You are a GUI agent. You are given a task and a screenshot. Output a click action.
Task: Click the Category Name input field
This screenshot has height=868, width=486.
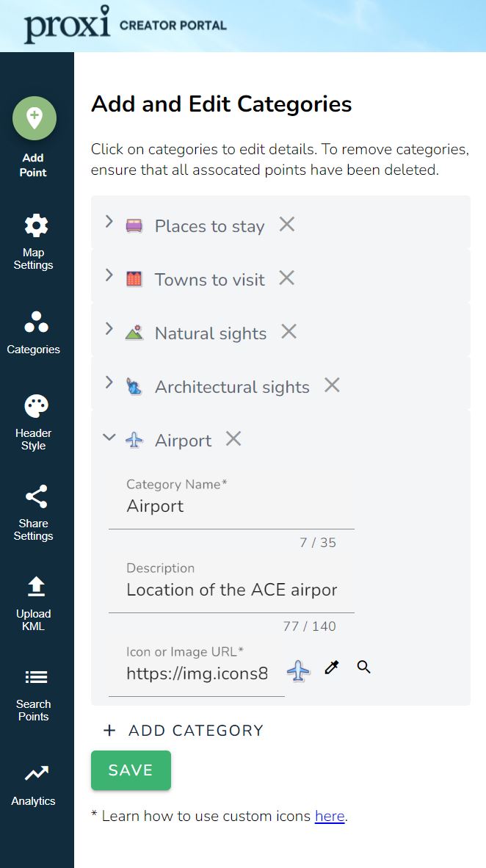[231, 507]
